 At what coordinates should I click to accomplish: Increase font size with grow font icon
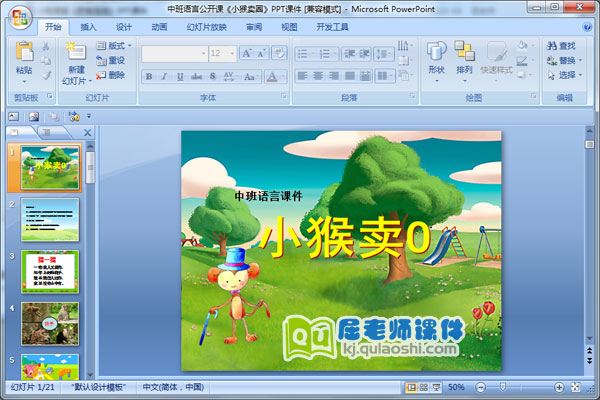click(x=246, y=53)
